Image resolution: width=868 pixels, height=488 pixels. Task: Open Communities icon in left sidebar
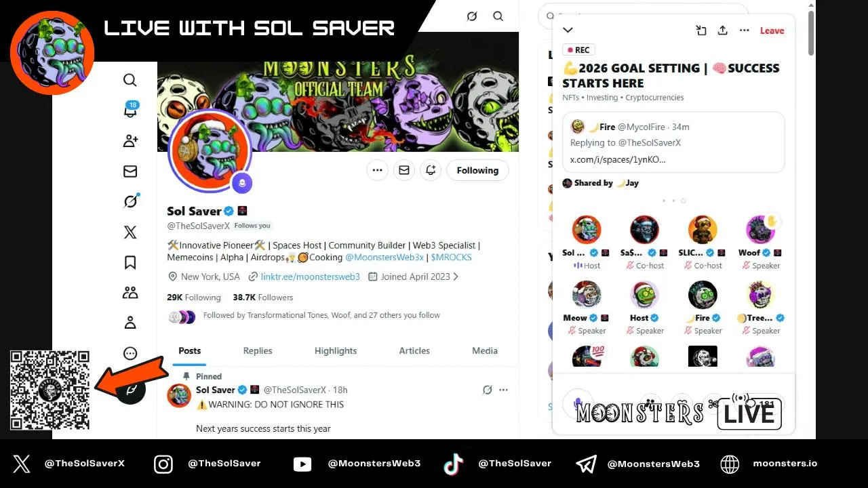click(130, 293)
